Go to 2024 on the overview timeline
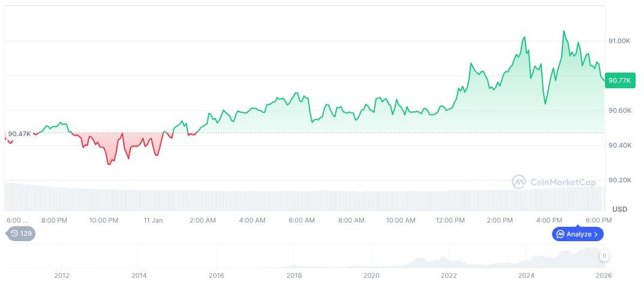This screenshot has height=282, width=644. point(526,275)
